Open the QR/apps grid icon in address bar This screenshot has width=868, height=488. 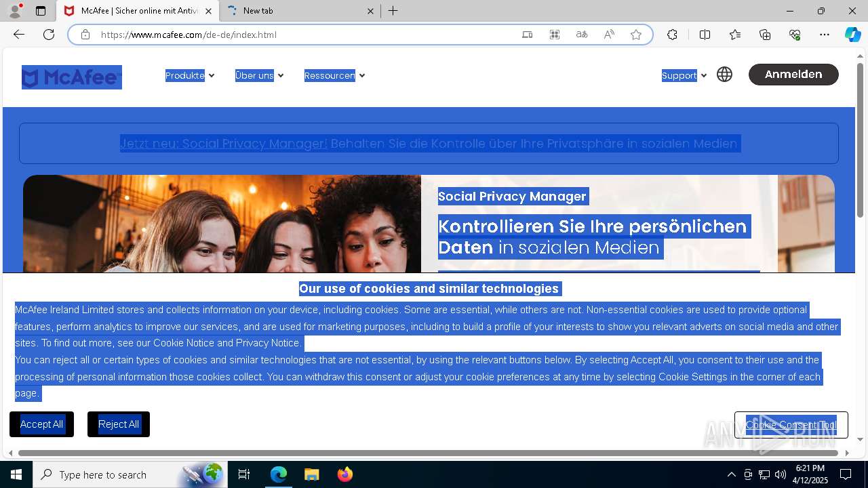pyautogui.click(x=555, y=35)
